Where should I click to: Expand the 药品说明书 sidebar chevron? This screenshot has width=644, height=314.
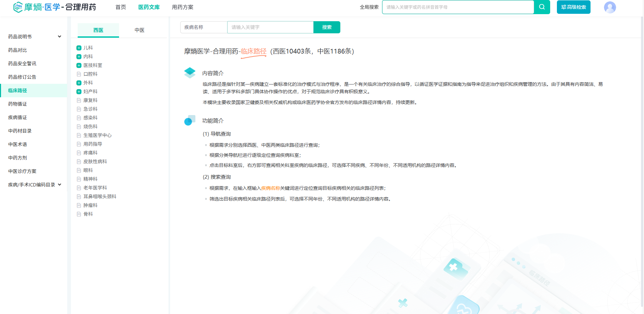tap(60, 37)
